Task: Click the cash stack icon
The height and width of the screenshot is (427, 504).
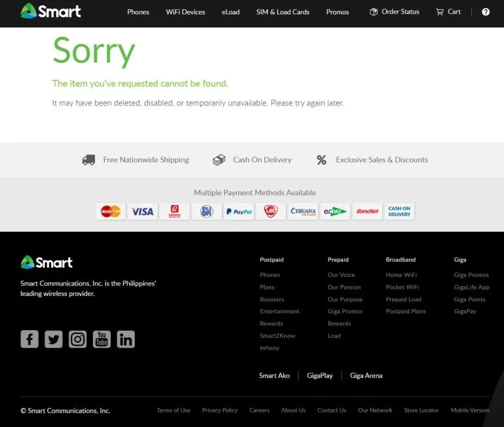Action: pos(219,160)
